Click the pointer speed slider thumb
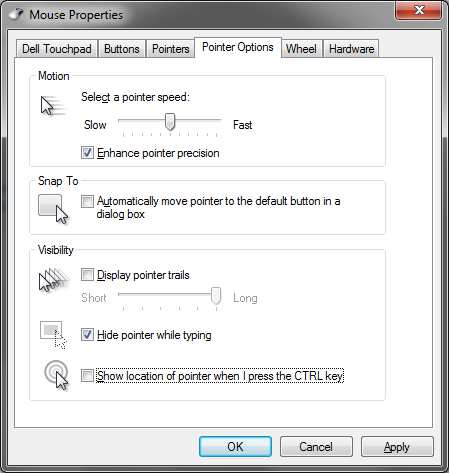The image size is (449, 473). [x=170, y=122]
